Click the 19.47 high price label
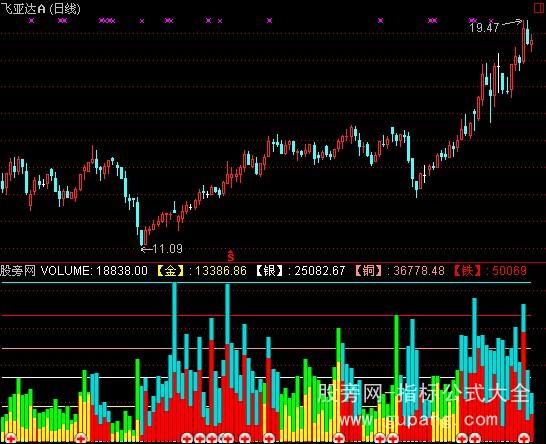 (x=484, y=28)
